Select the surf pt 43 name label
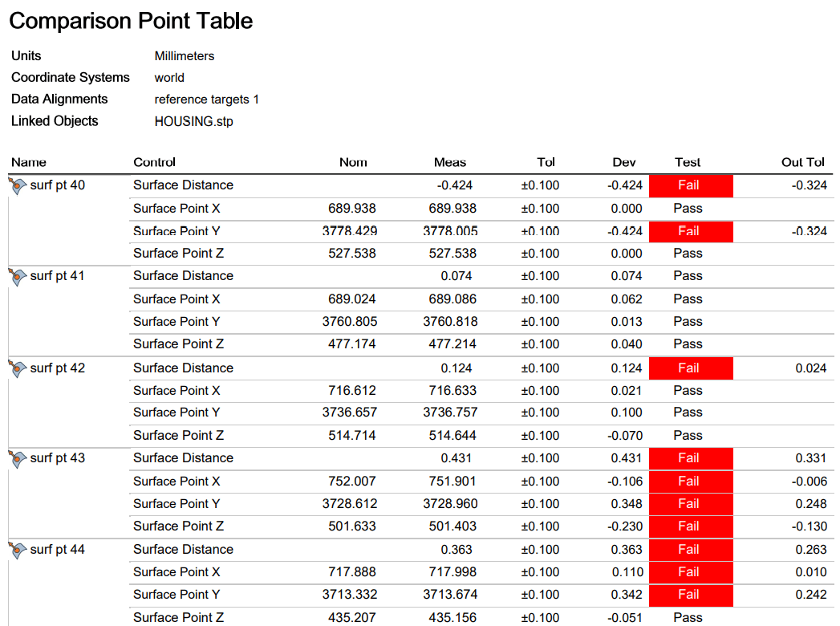The image size is (840, 626). [x=57, y=458]
